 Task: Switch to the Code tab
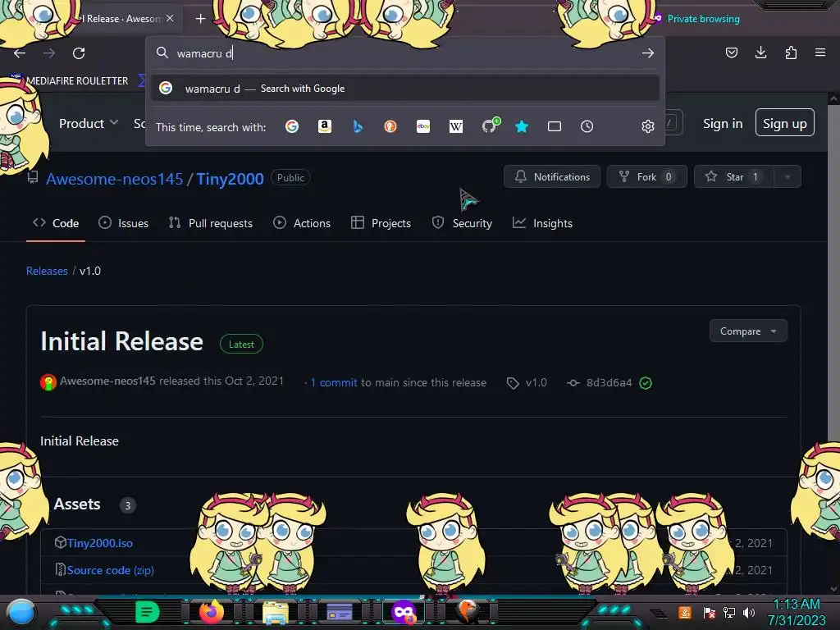pyautogui.click(x=56, y=223)
